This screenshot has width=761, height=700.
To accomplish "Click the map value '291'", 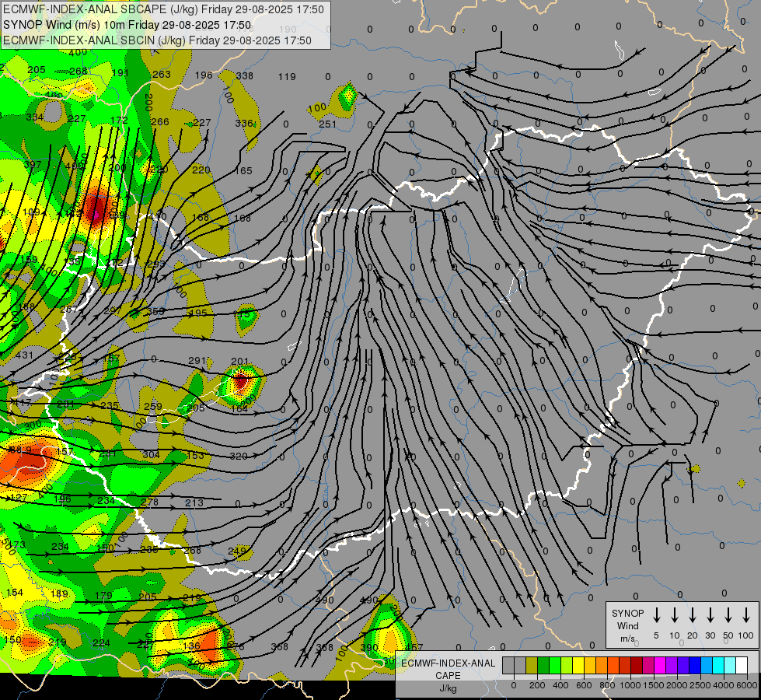I will coord(197,360).
